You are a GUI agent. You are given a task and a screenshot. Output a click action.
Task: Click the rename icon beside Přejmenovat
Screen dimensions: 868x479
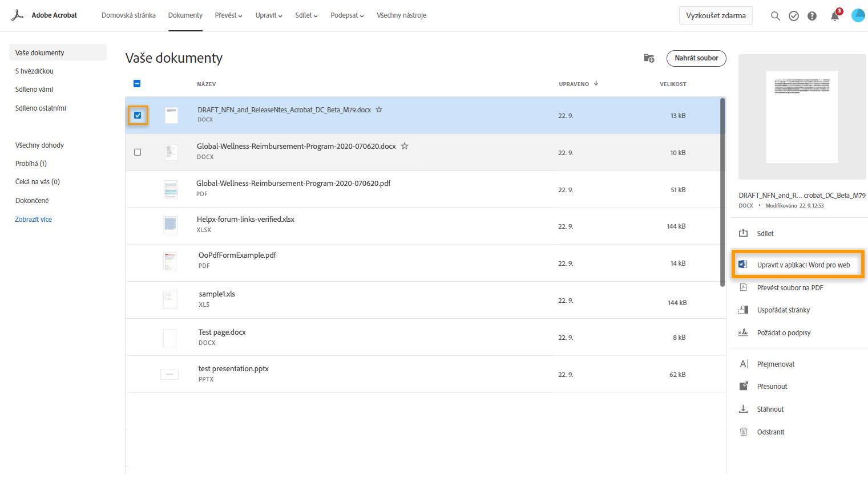[744, 364]
